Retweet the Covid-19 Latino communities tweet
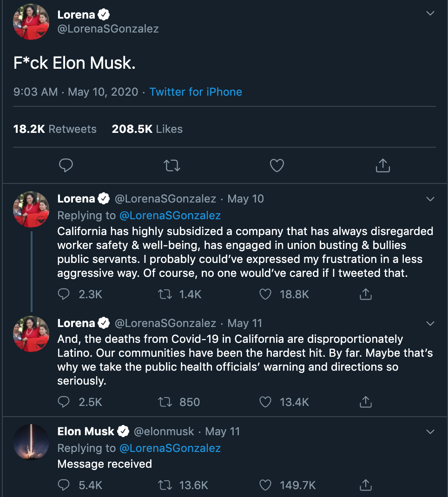This screenshot has width=448, height=497. tap(165, 402)
